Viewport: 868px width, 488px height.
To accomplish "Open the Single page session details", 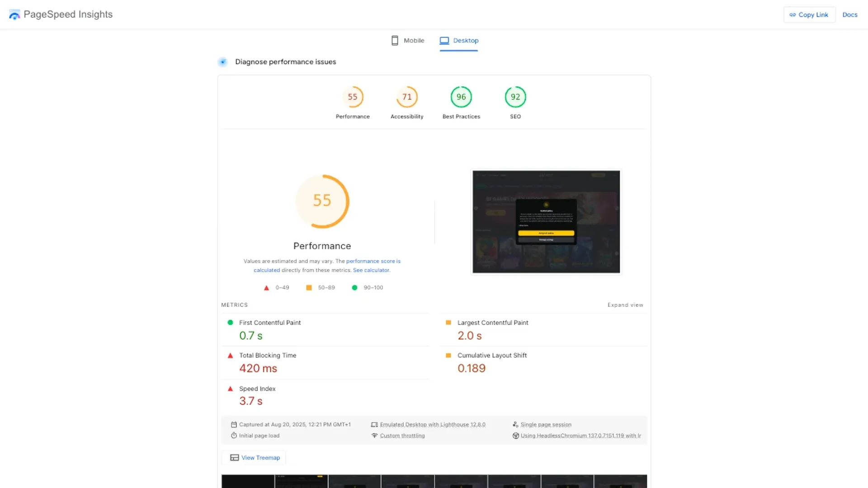I will (546, 425).
